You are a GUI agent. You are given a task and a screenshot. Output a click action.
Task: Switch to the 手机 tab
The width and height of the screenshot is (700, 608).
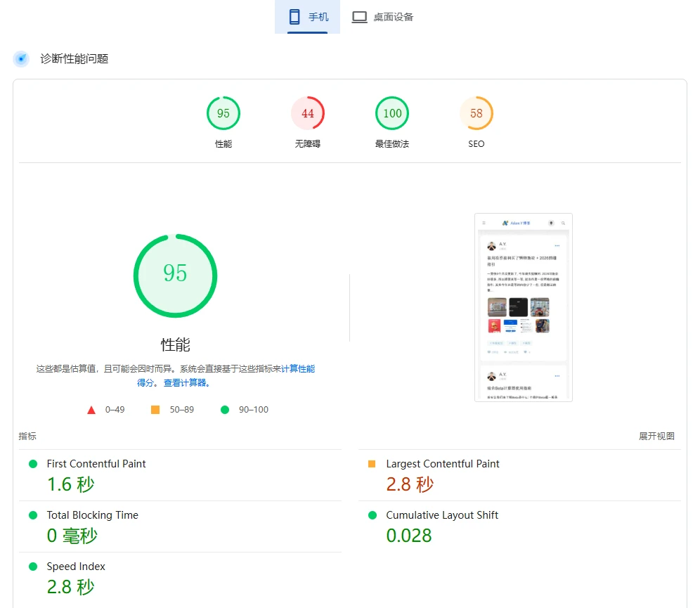point(307,17)
